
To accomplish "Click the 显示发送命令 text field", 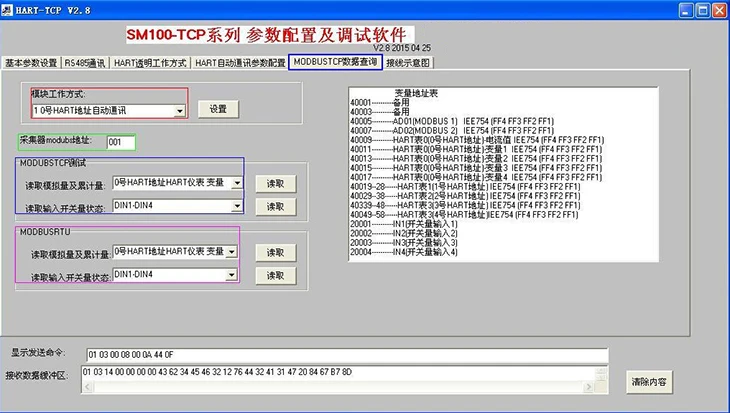I will coord(347,355).
